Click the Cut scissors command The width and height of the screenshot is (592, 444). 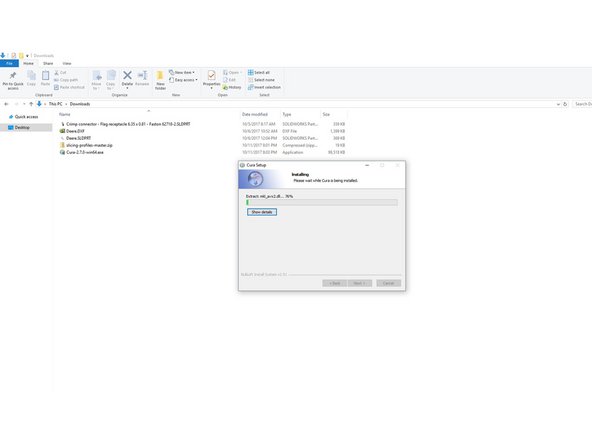pos(60,72)
